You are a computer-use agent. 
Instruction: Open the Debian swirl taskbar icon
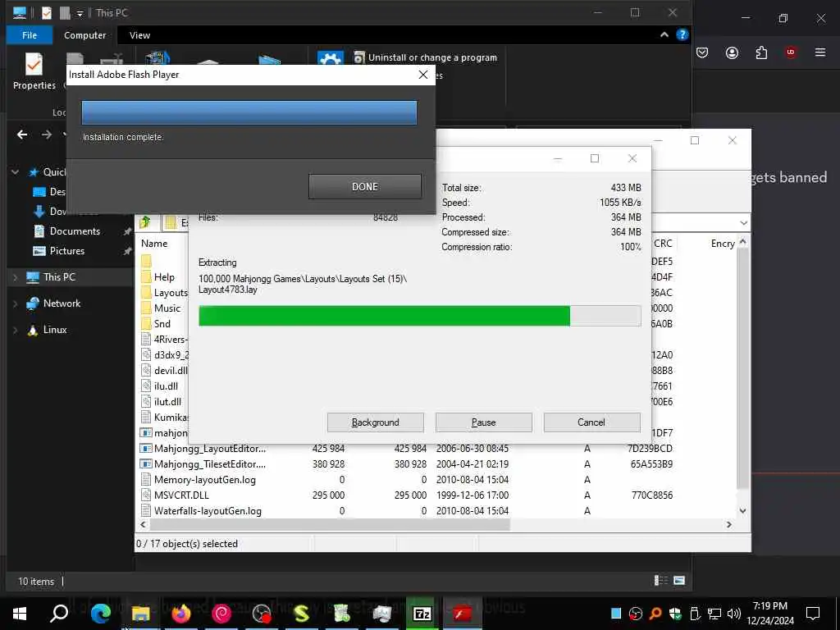[x=221, y=614]
